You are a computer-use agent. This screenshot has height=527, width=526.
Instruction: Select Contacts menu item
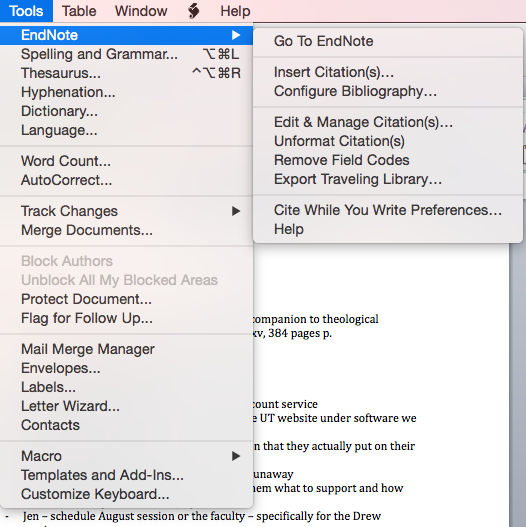point(126,425)
